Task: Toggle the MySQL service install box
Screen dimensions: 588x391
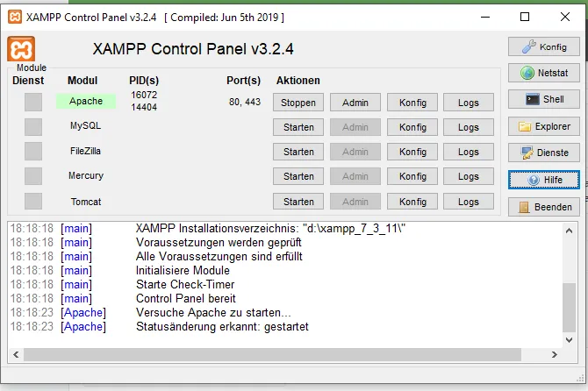Action: click(x=33, y=126)
